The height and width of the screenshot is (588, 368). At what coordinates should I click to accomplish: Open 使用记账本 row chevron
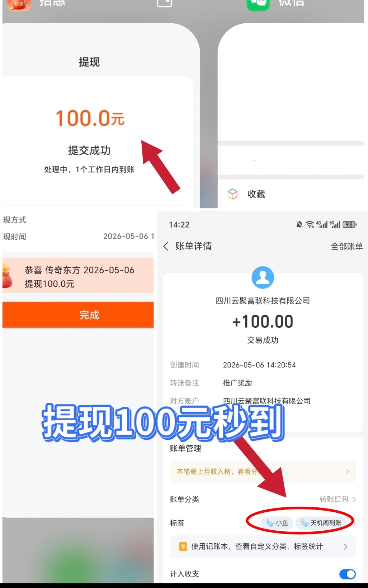[x=345, y=546]
